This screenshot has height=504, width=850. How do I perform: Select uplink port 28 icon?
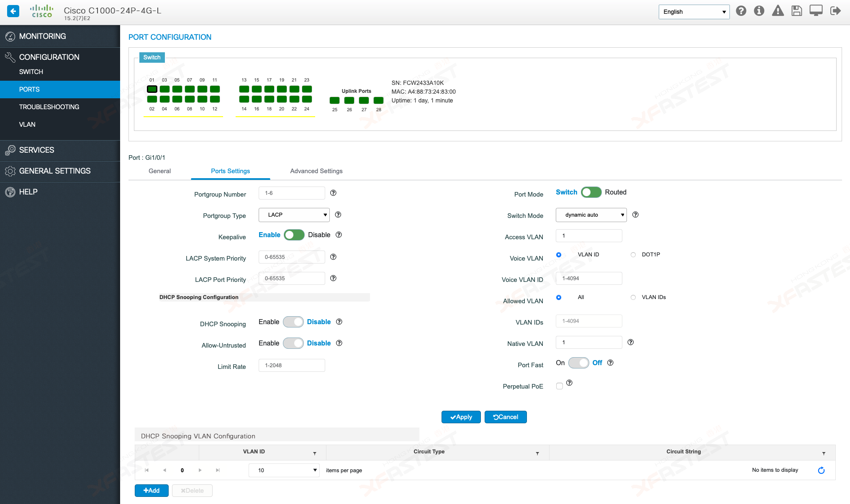coord(378,100)
